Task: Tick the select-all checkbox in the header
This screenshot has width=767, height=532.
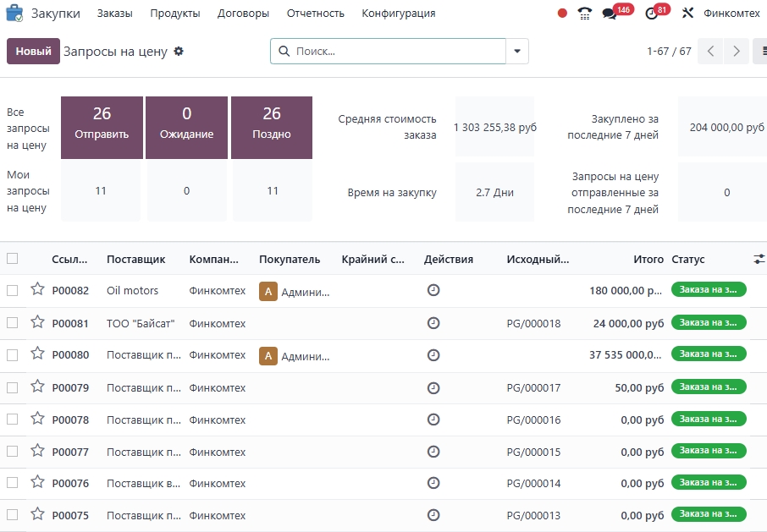Action: 12,259
